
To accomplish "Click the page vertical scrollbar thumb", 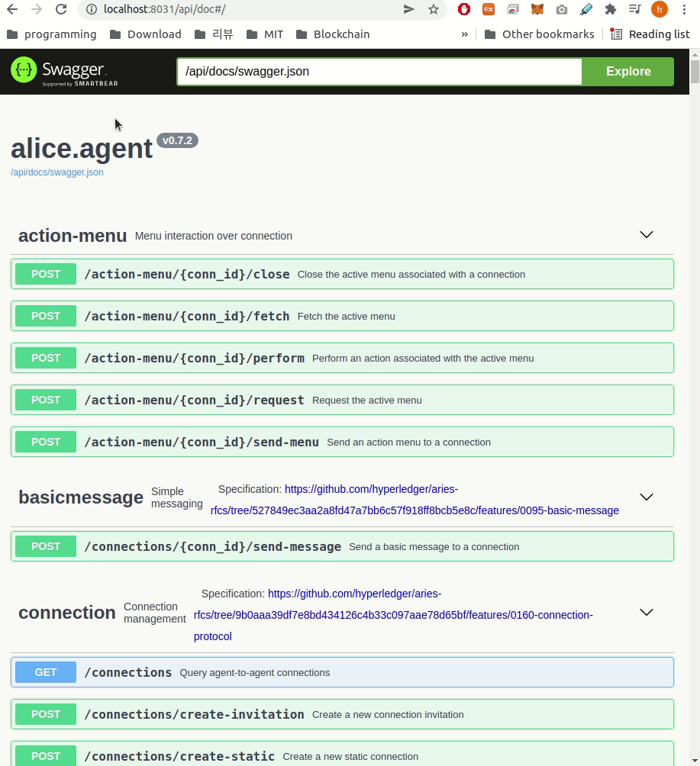I will click(x=695, y=72).
